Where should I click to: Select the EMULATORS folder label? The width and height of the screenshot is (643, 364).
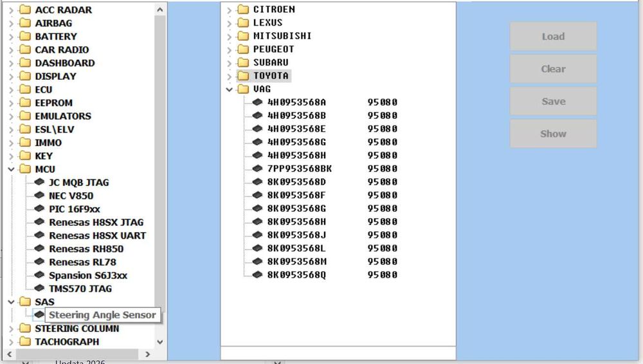63,116
